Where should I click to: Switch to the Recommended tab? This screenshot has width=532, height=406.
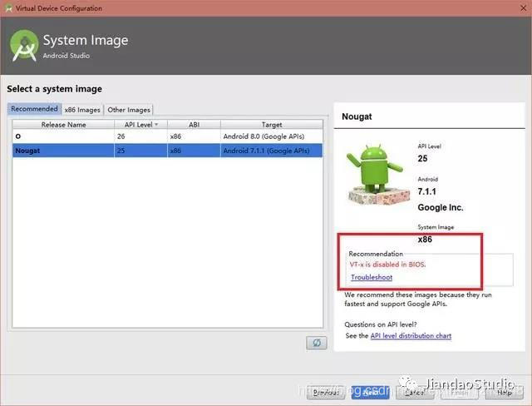pyautogui.click(x=34, y=109)
